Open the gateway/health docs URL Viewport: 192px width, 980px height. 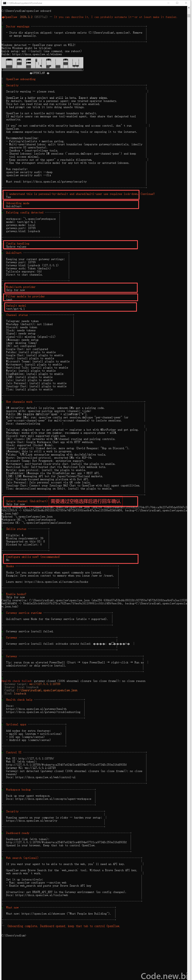[x=36, y=709]
